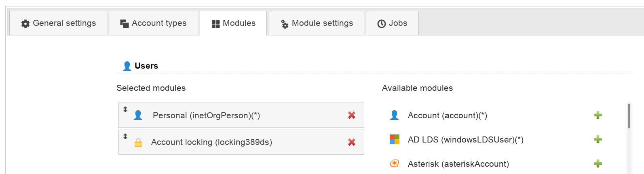
Task: Select the Account locking (locking389ds) entry
Action: click(x=211, y=142)
